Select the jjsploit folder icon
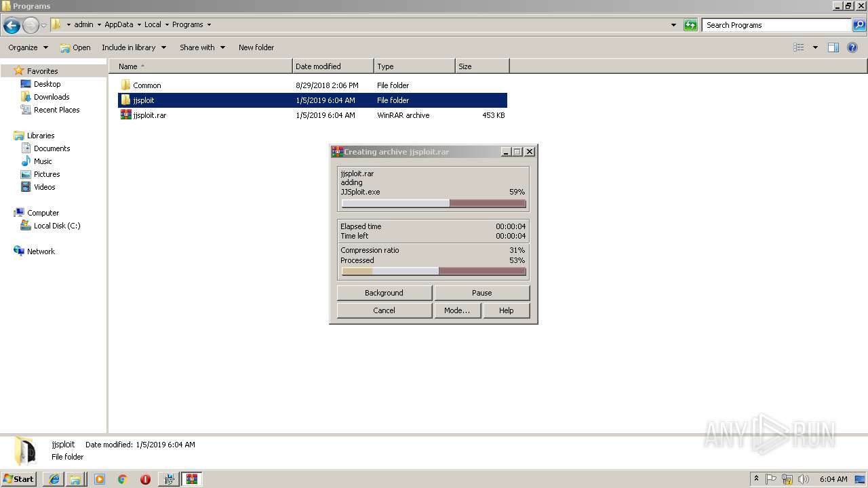 (125, 100)
